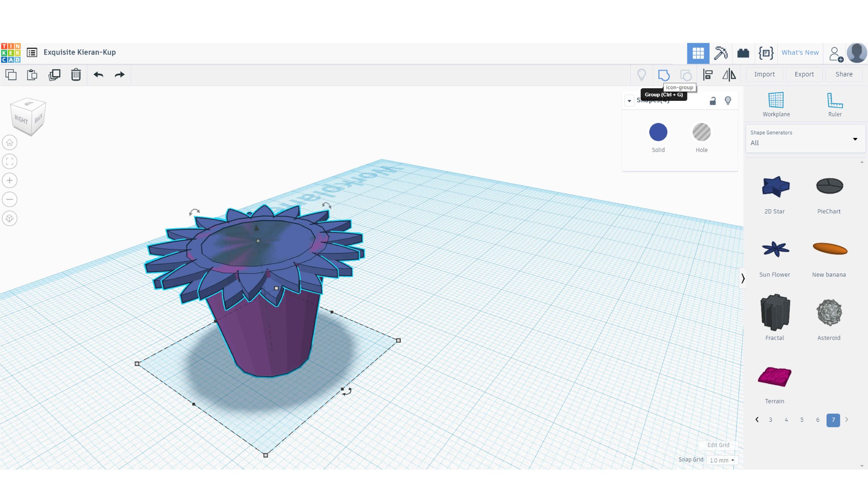Lock the selected shapes
The image size is (868, 488).
(x=712, y=100)
